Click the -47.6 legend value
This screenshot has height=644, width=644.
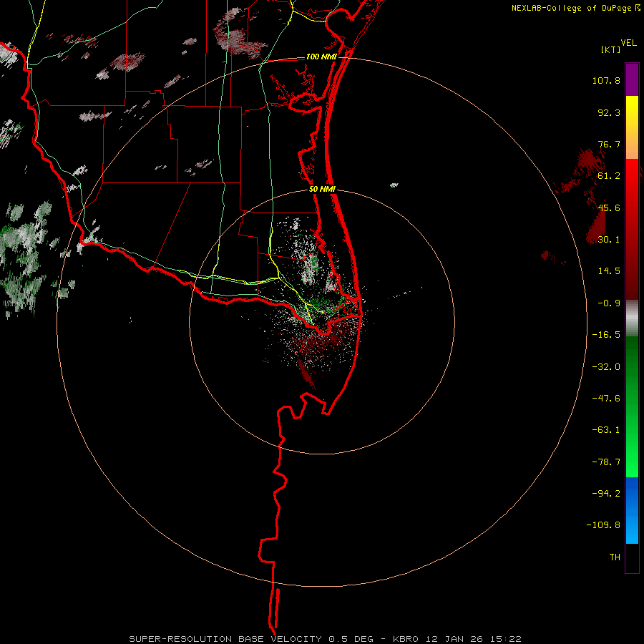pos(606,399)
